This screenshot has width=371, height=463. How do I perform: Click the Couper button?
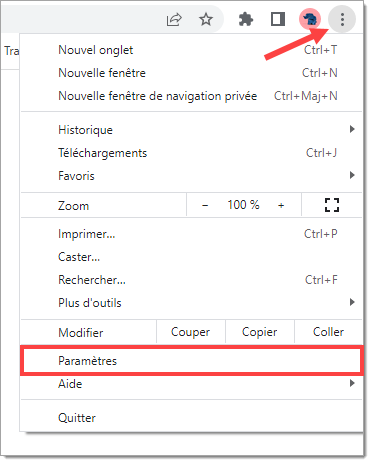point(191,332)
